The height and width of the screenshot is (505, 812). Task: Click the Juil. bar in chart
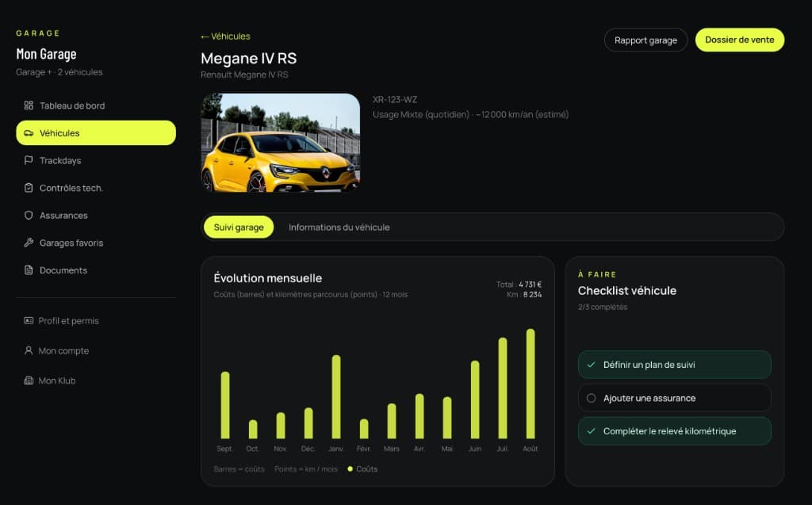[x=502, y=388]
